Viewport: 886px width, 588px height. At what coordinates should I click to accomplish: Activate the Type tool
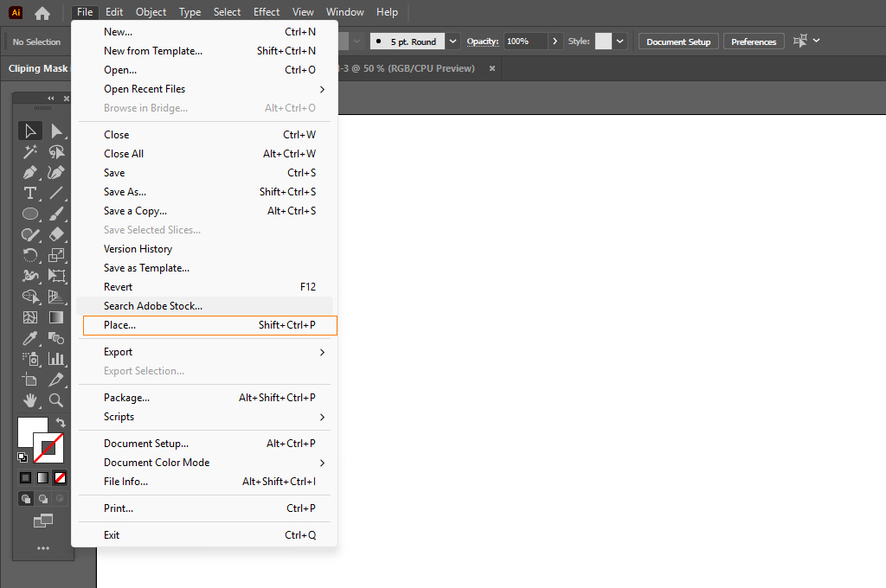(30, 193)
